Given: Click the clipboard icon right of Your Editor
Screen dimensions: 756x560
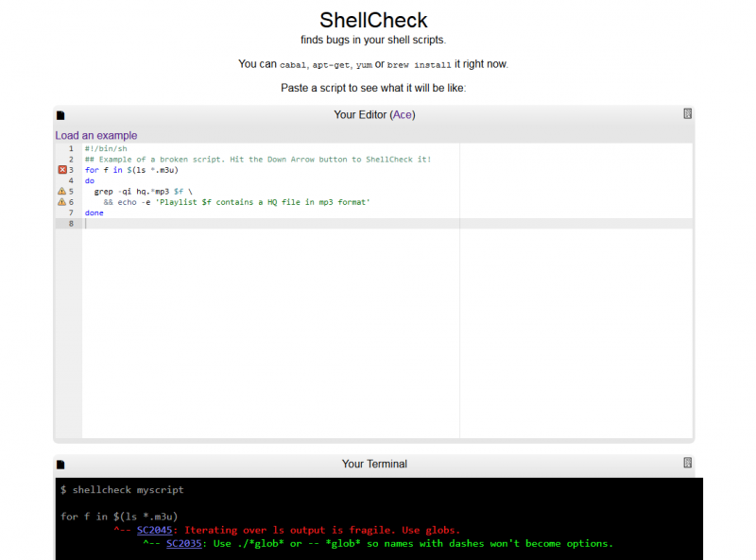Looking at the screenshot, I should click(688, 114).
